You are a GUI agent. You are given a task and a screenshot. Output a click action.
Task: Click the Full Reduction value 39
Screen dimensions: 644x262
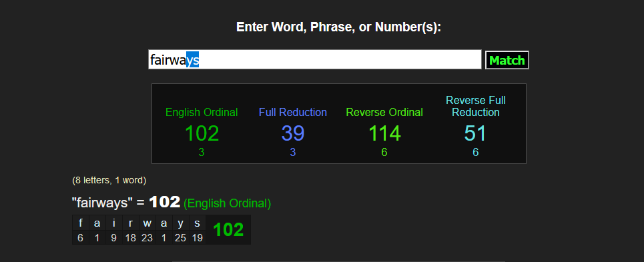pos(293,133)
